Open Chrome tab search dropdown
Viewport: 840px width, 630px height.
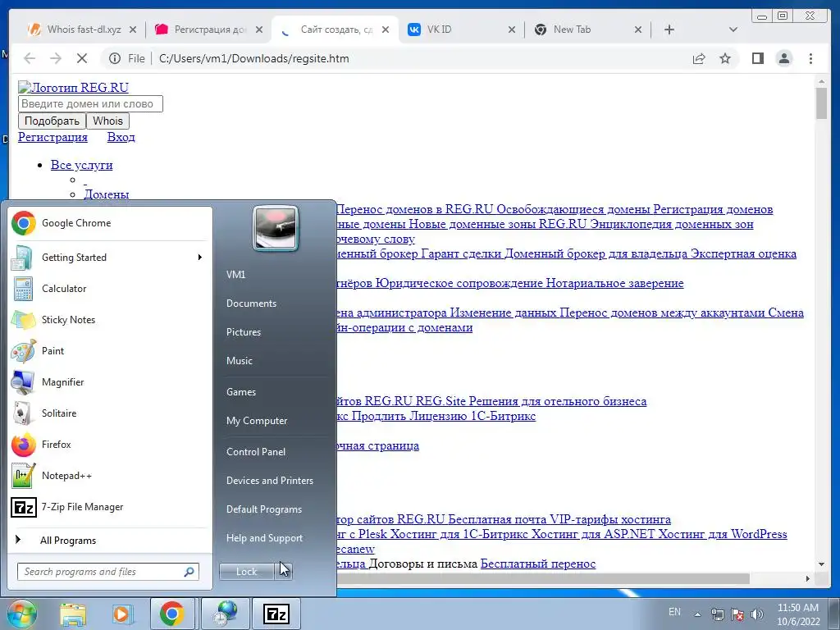tap(733, 30)
